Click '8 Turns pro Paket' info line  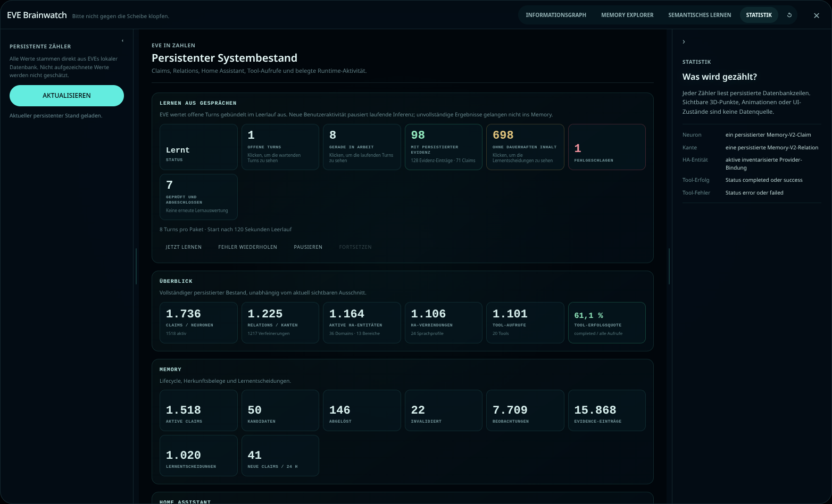click(x=226, y=230)
